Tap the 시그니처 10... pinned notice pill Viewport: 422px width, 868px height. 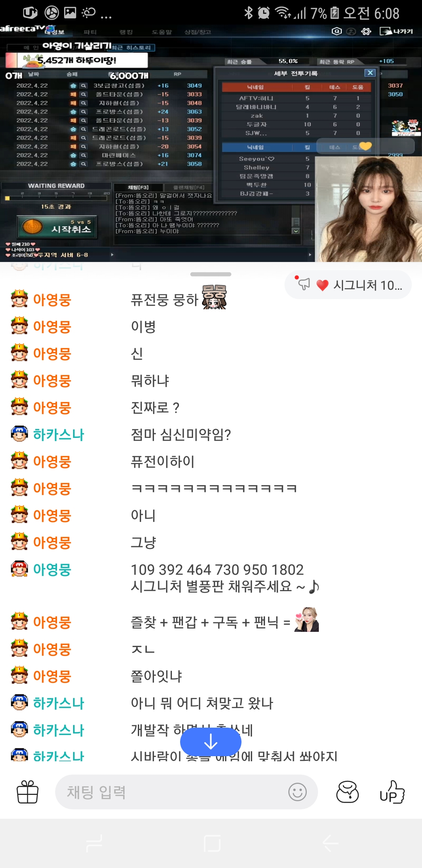(x=348, y=285)
